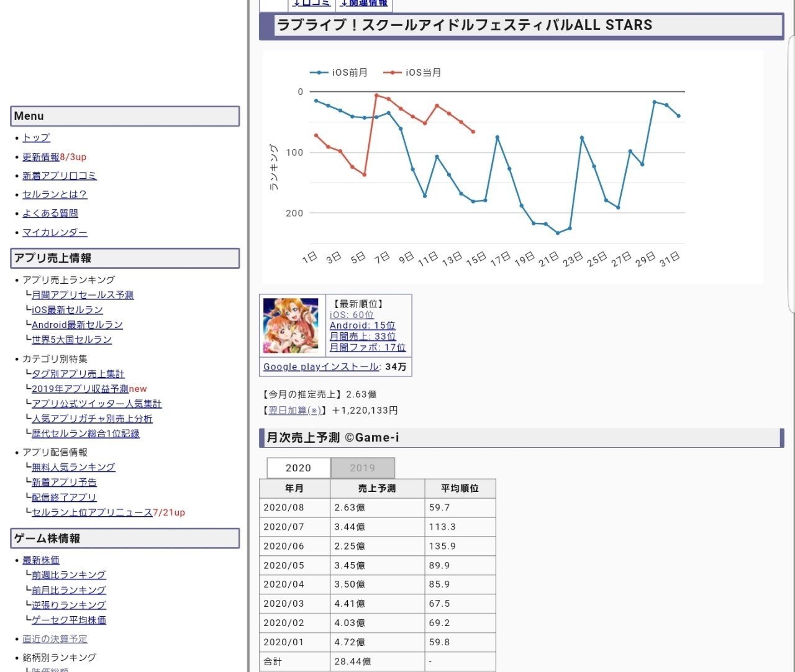Click the 4.41億 sales cell

(378, 604)
